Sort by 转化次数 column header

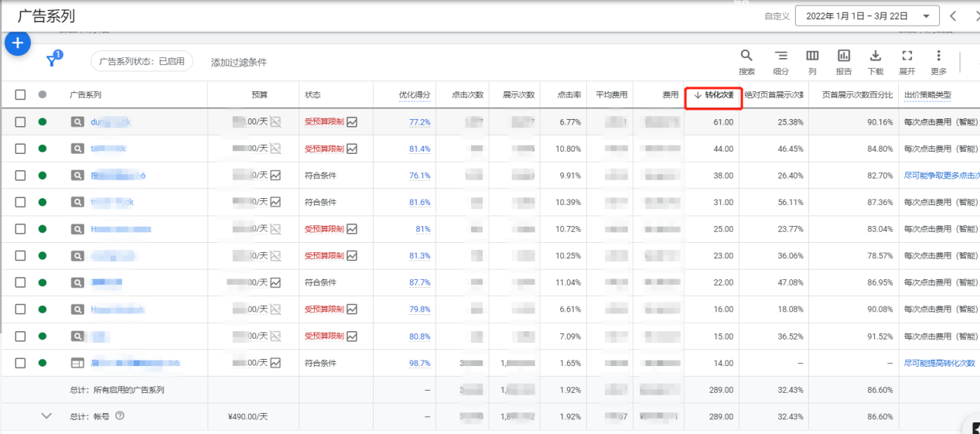click(714, 95)
